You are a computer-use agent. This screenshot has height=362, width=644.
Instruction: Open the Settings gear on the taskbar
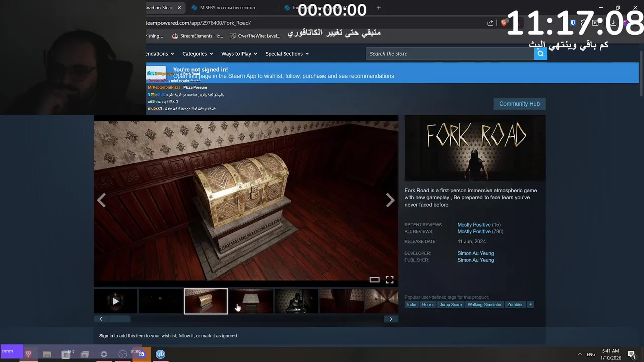104,354
